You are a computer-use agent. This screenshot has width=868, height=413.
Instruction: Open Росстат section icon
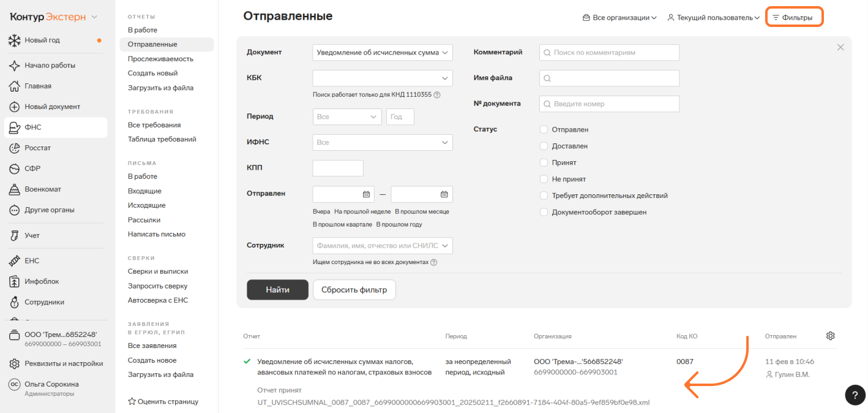click(15, 148)
